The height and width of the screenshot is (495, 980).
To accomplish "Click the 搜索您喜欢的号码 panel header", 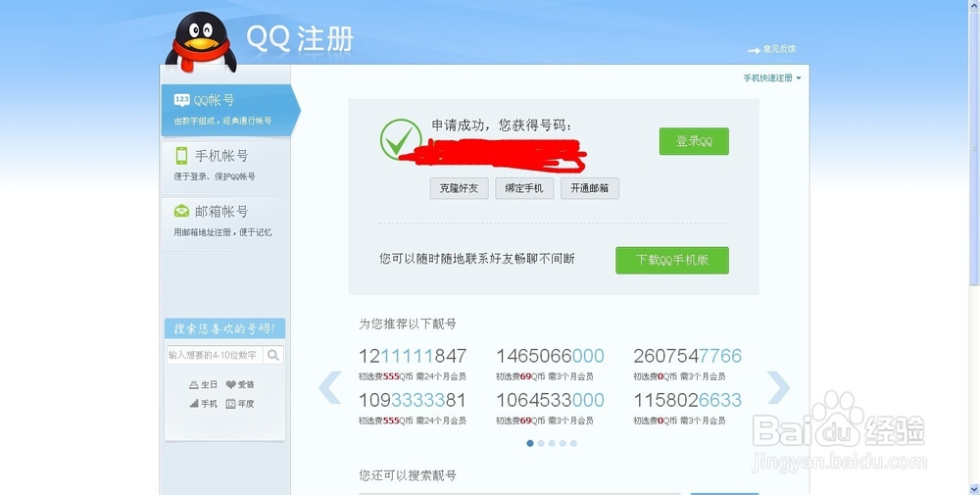I will click(x=225, y=328).
